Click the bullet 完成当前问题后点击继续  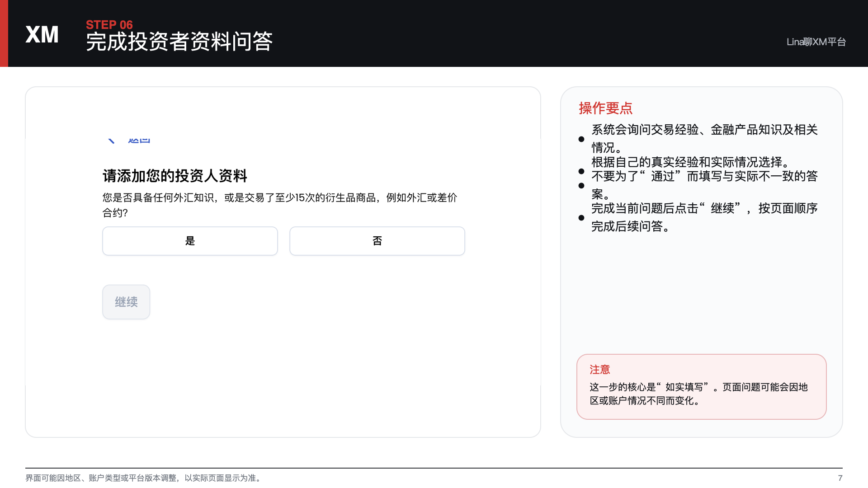tap(704, 217)
